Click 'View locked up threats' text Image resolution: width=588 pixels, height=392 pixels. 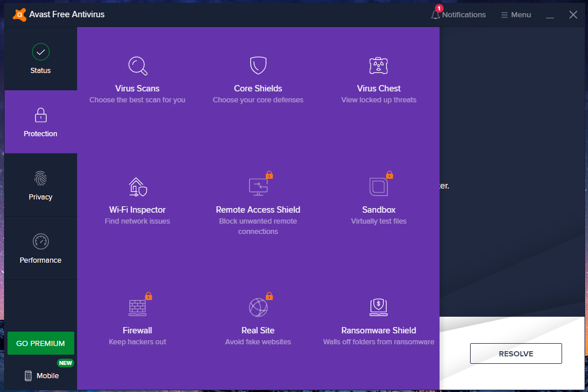pos(379,100)
